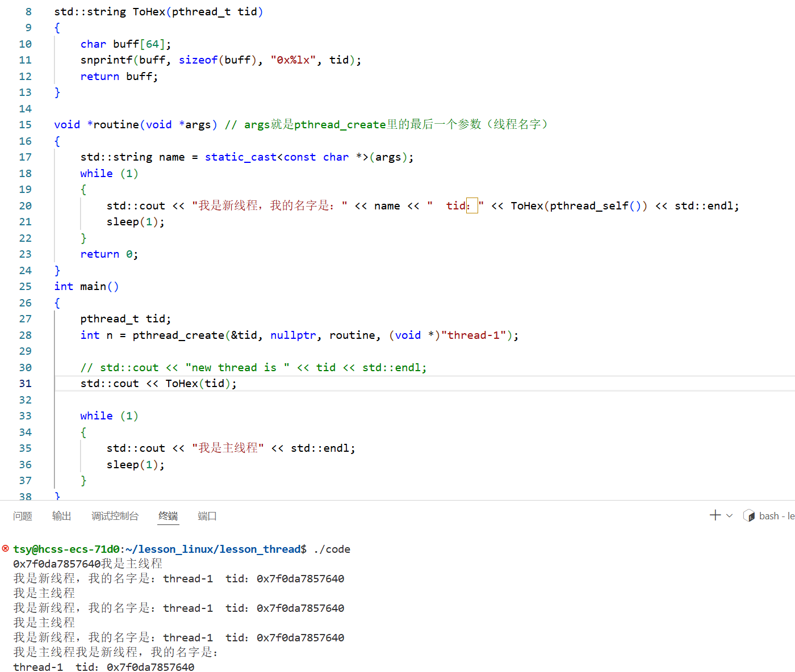Click the last terminal line 'thread-1 tid: 0x7f0da7857640'

click(104, 667)
